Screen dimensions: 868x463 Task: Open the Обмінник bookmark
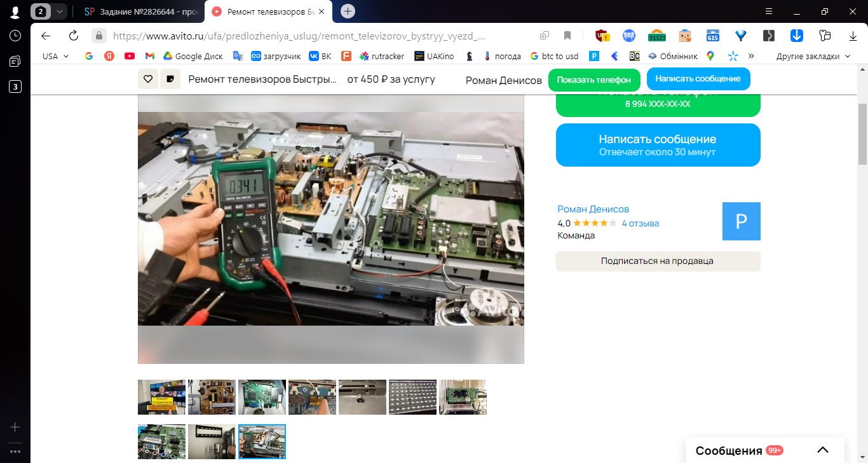tap(672, 56)
